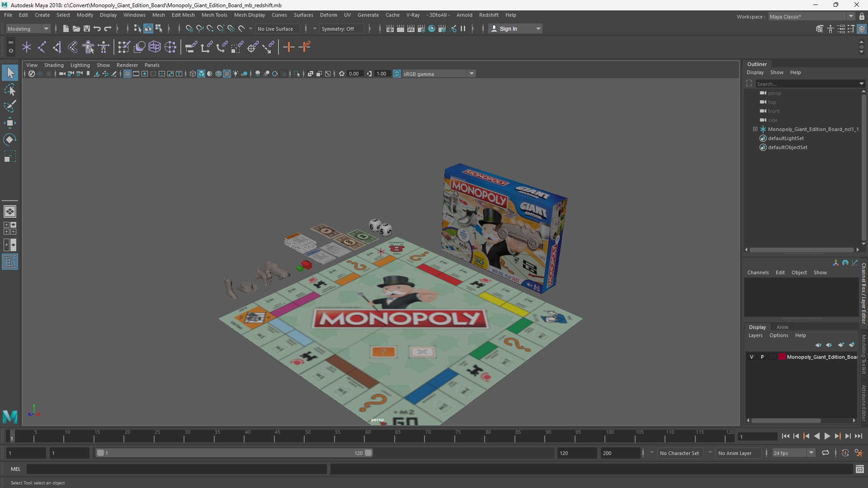Image resolution: width=868 pixels, height=488 pixels.
Task: Click the Save Scene disk icon
Action: tap(87, 28)
